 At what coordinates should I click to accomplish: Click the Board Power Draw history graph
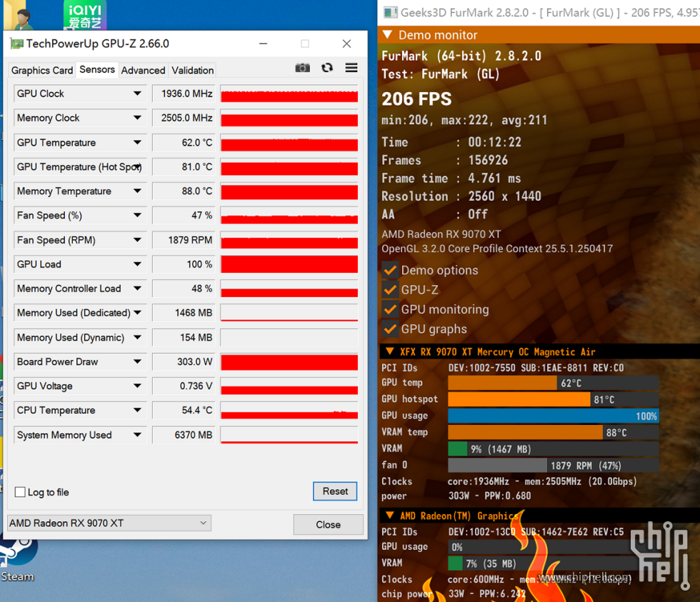point(289,361)
